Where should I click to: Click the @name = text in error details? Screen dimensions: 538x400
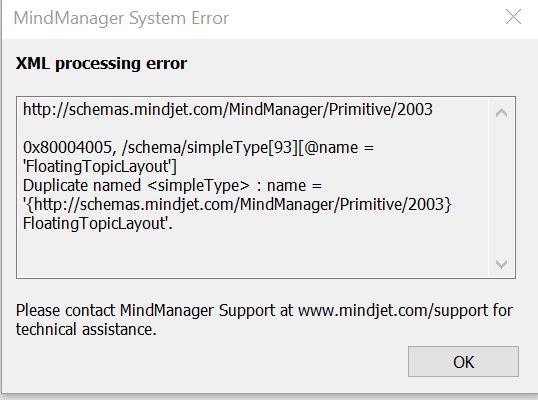point(339,148)
